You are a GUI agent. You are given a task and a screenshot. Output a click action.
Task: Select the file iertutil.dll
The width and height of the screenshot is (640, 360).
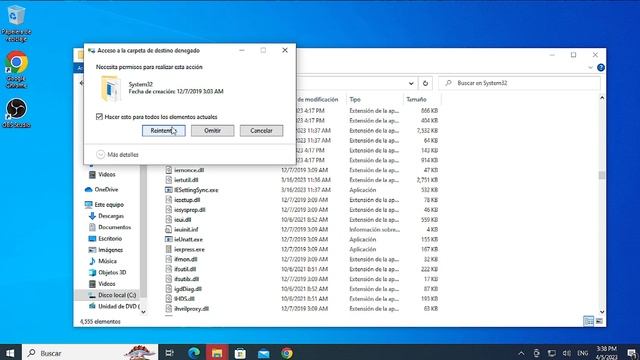point(186,180)
